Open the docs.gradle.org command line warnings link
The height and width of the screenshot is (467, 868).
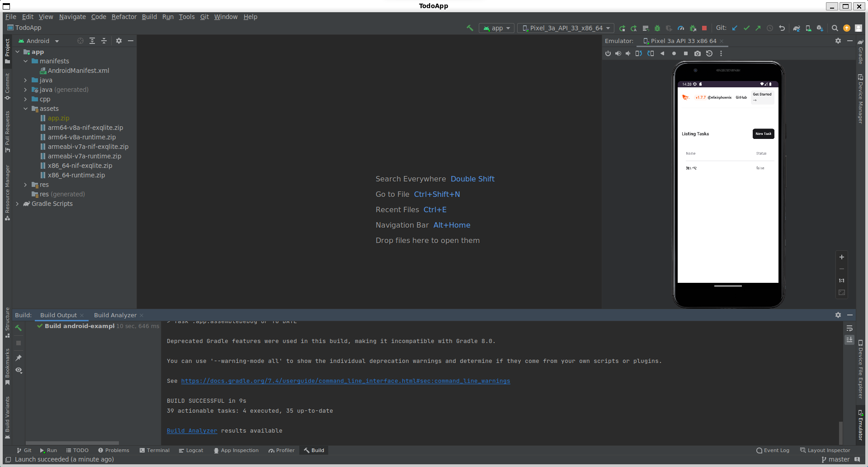[345, 381]
